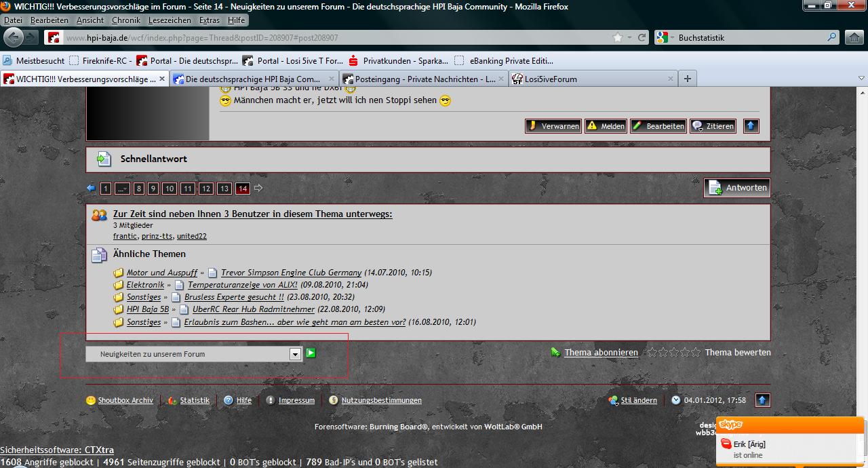Click the Verwarnen button
The width and height of the screenshot is (868, 468).
pyautogui.click(x=553, y=126)
